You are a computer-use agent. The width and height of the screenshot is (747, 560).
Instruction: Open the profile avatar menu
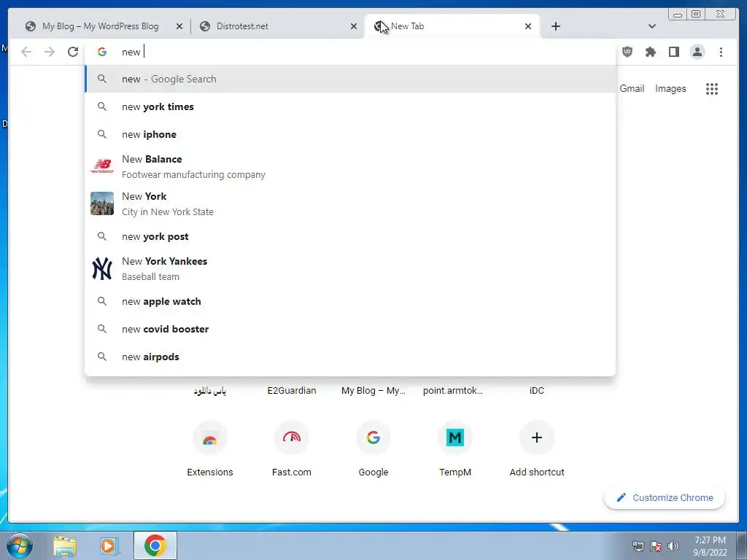697,52
